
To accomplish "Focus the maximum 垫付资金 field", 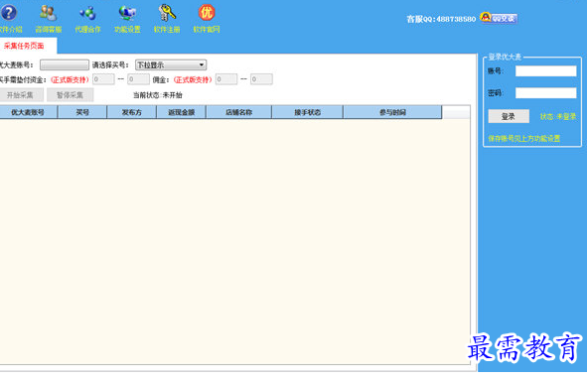I will click(x=138, y=79).
